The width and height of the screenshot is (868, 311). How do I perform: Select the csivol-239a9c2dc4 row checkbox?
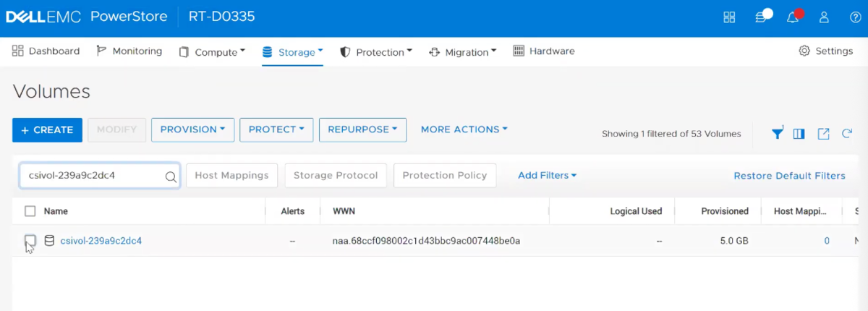pyautogui.click(x=30, y=240)
